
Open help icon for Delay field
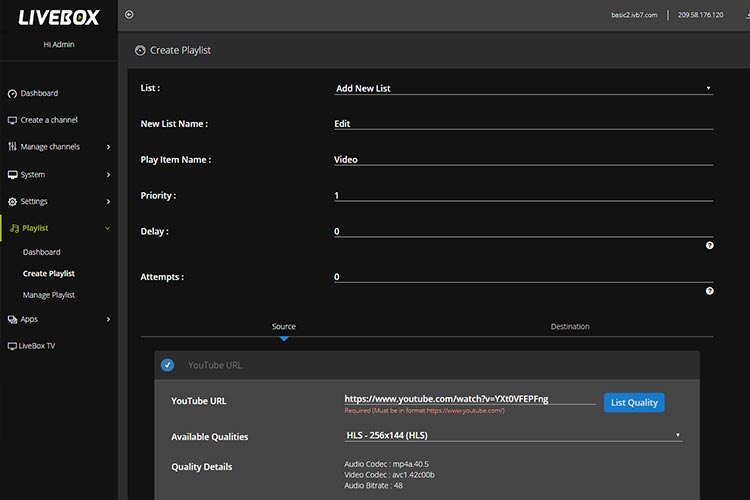(709, 245)
